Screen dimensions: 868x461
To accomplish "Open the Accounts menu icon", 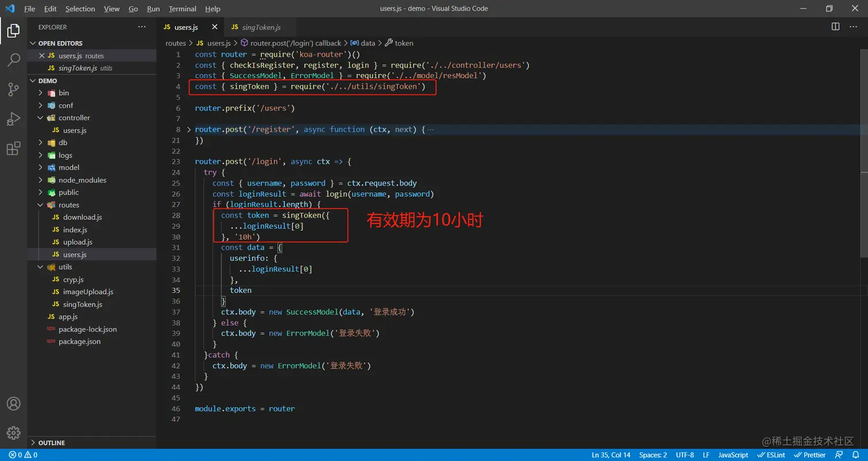I will (x=13, y=404).
